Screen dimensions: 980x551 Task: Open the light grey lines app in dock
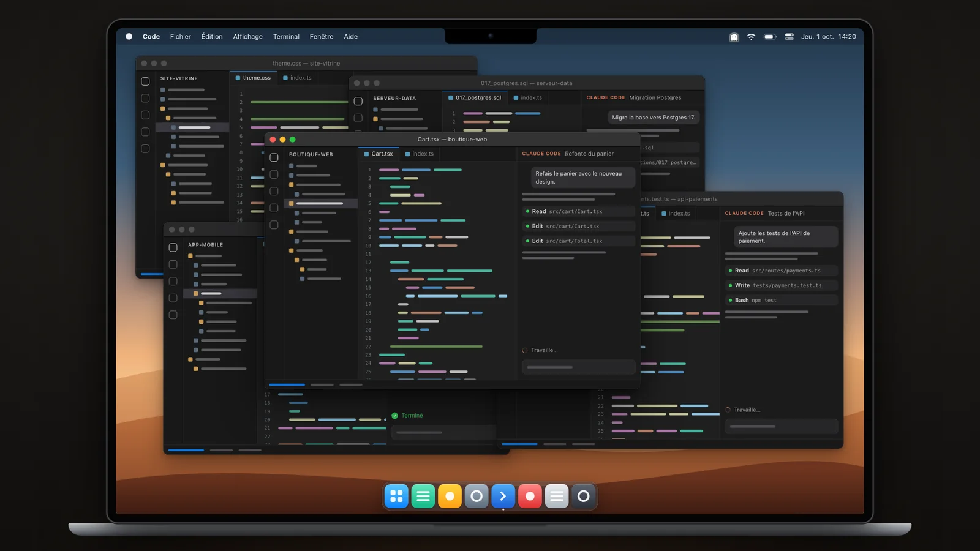click(x=557, y=496)
